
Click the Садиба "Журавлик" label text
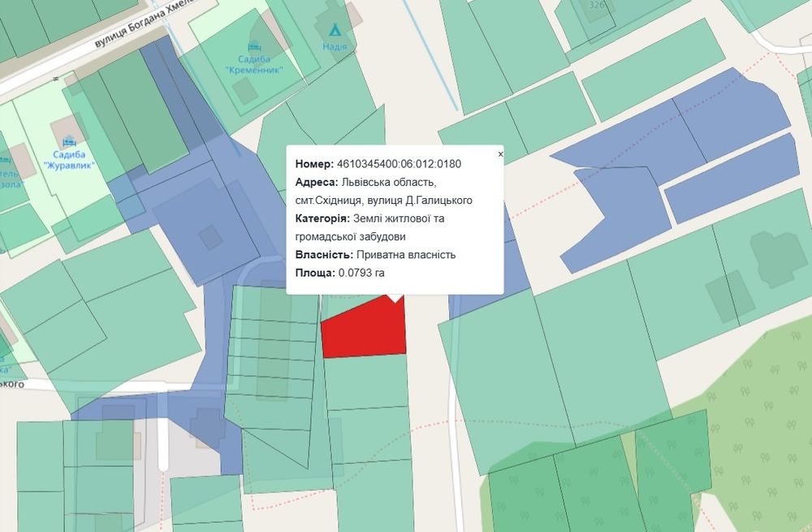coord(69,160)
